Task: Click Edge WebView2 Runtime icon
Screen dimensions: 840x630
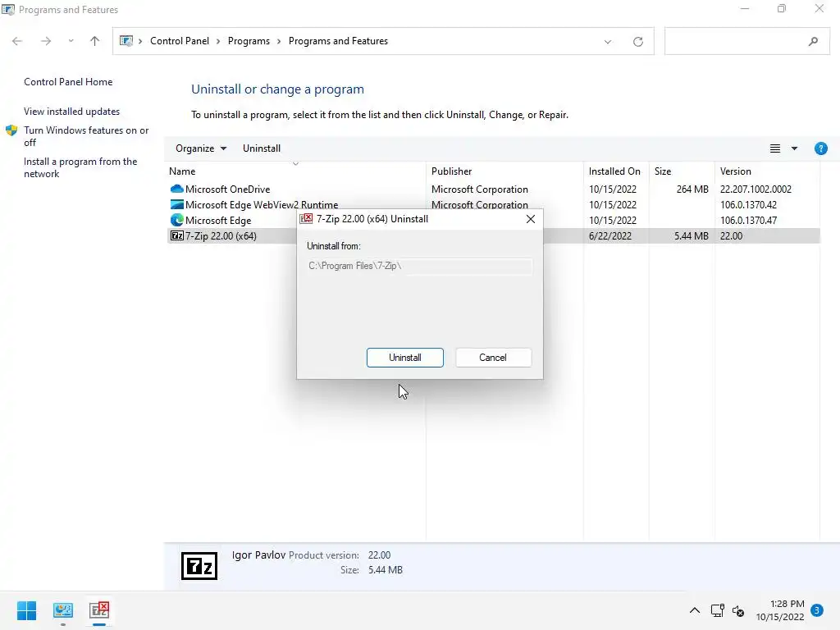Action: pos(177,204)
